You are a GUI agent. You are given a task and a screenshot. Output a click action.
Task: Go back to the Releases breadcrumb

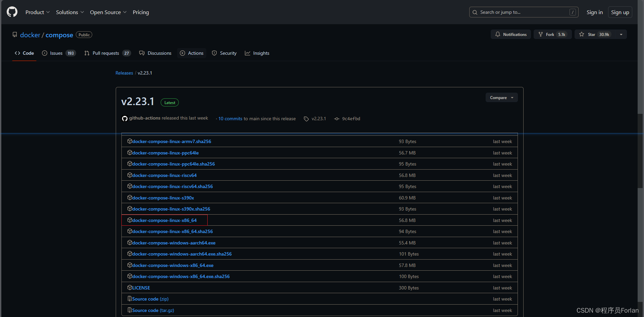pyautogui.click(x=124, y=73)
